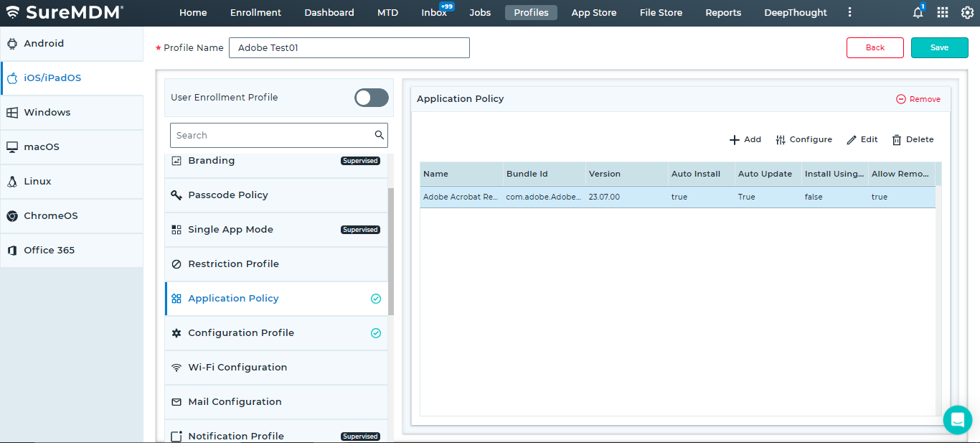Click the SureMDM logo
The image size is (980, 443).
coord(65,12)
